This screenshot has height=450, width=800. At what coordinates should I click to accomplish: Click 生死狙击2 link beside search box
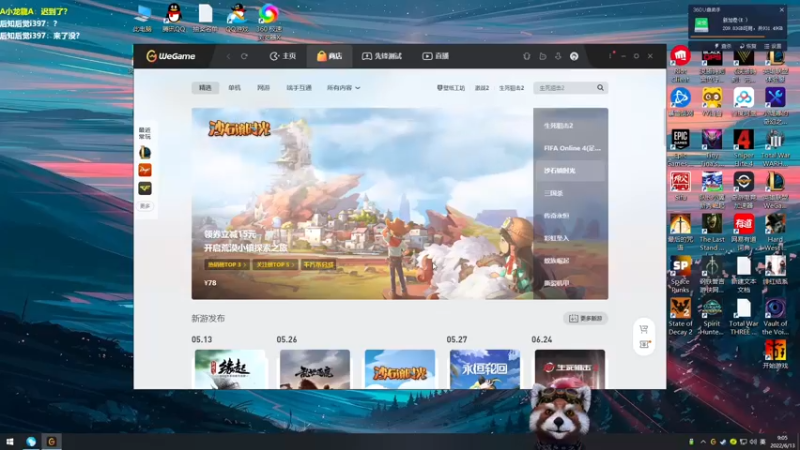tap(511, 88)
